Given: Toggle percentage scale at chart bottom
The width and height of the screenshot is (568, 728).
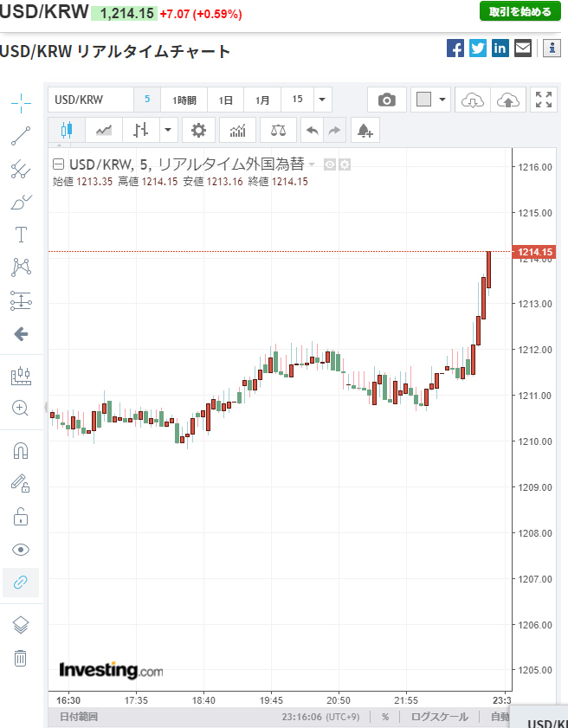Looking at the screenshot, I should (x=384, y=717).
